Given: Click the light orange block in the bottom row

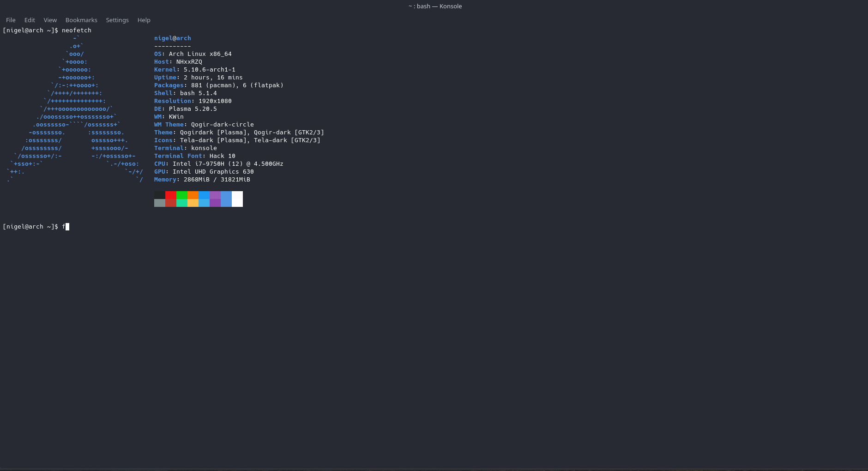Looking at the screenshot, I should pyautogui.click(x=193, y=203).
